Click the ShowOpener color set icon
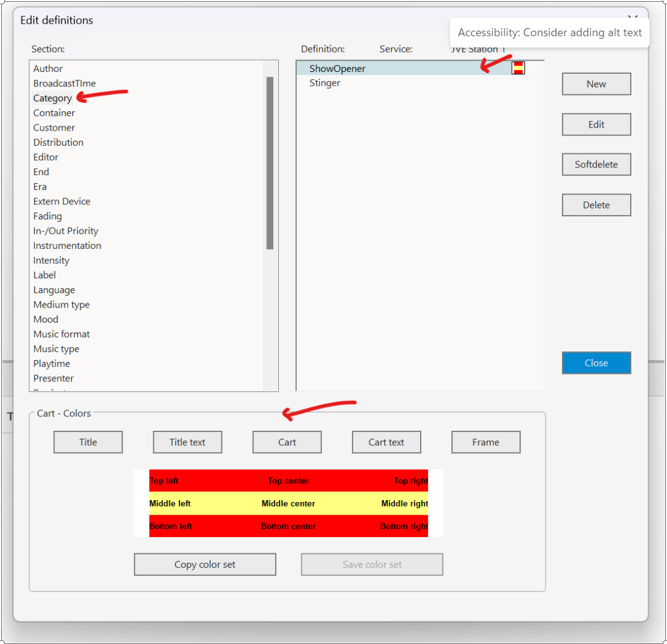 coord(518,68)
